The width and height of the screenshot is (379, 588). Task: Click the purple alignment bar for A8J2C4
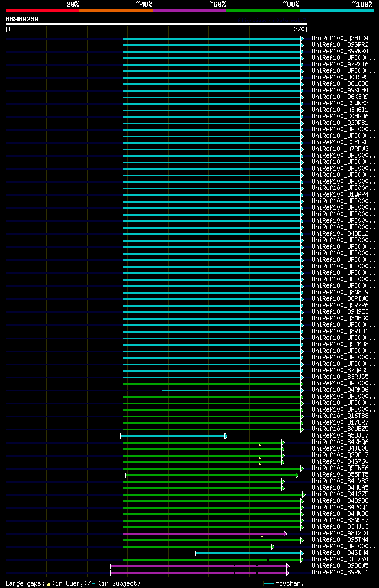point(205,534)
